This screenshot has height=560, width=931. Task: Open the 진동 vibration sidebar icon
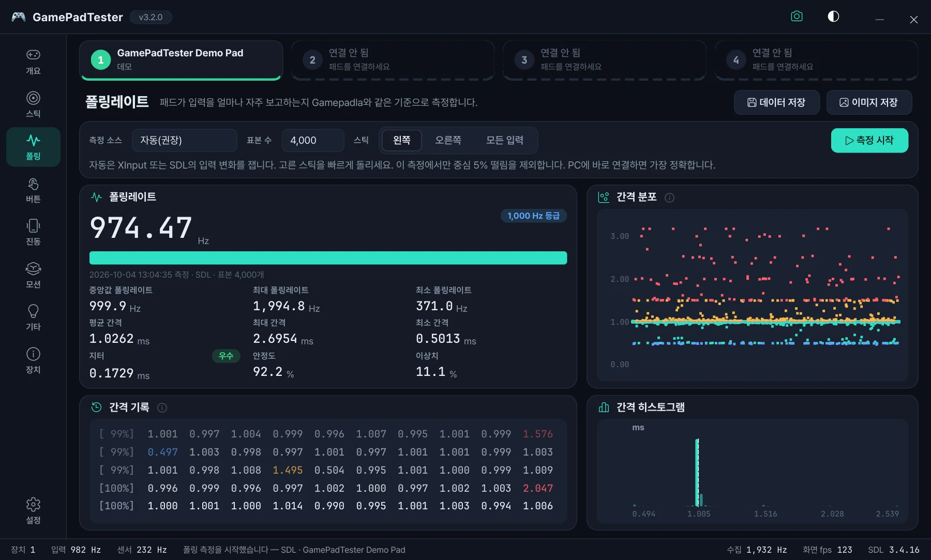point(33,233)
